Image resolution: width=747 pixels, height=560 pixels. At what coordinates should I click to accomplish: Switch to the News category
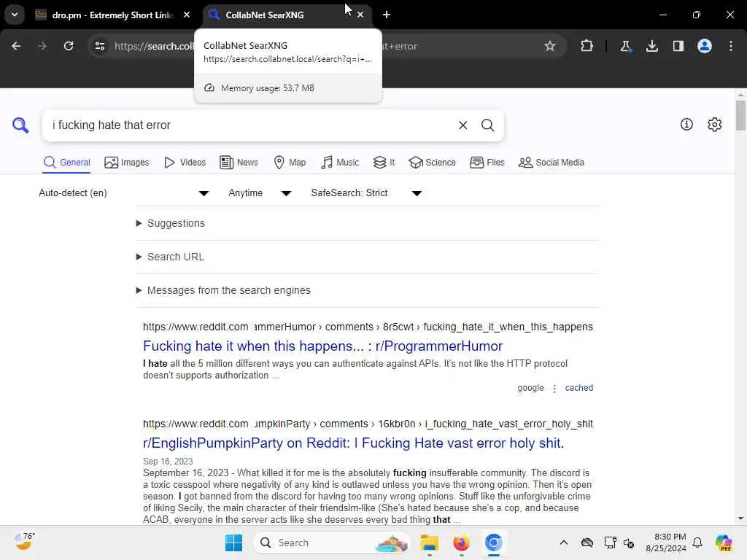tap(239, 163)
